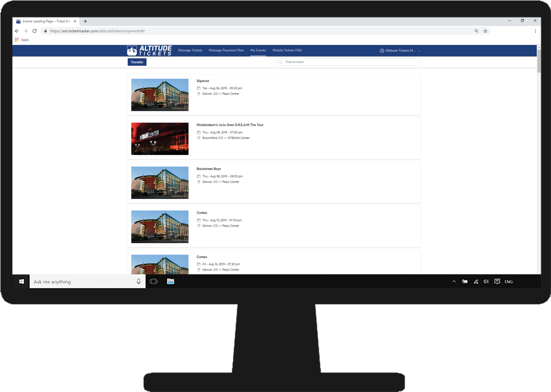The width and height of the screenshot is (551, 392).
Task: Open Mobile Tickets FAQ
Action: coord(287,51)
